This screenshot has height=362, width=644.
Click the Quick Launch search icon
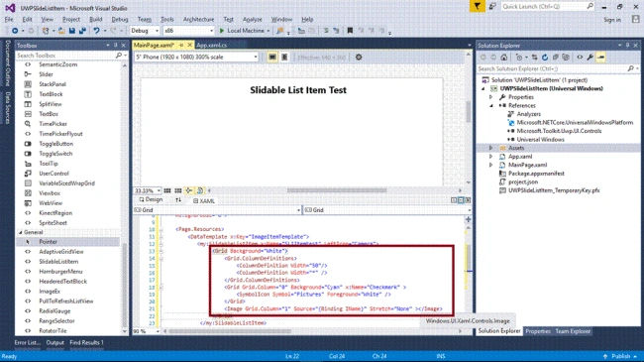590,6
